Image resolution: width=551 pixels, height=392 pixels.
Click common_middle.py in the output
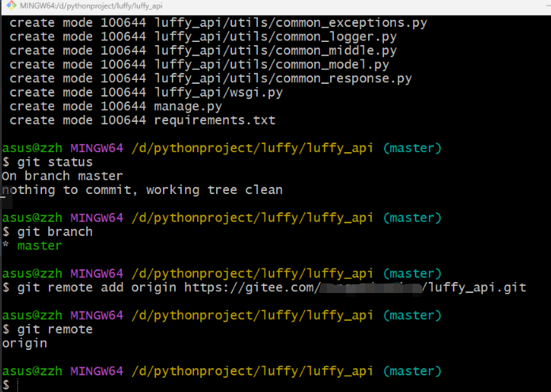pyautogui.click(x=336, y=51)
